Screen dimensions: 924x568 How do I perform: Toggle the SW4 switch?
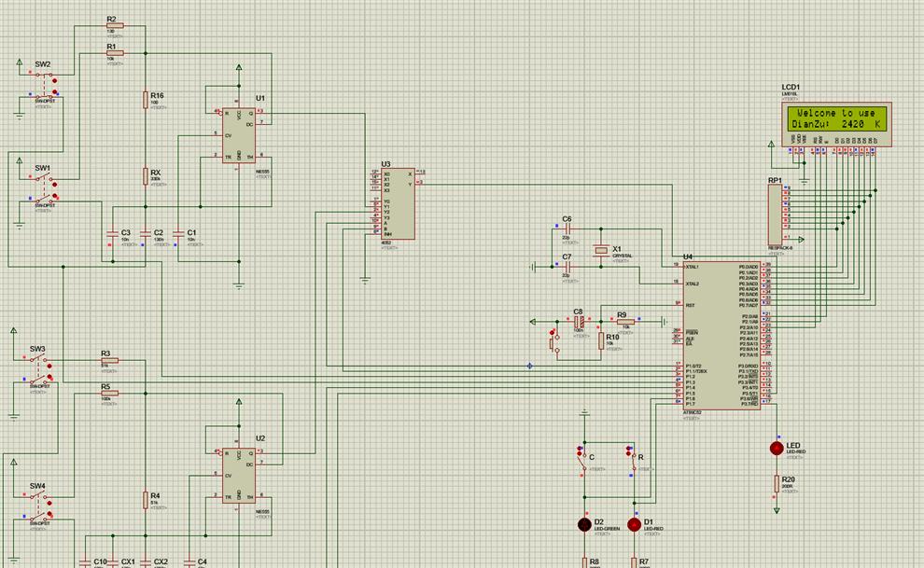tap(37, 506)
